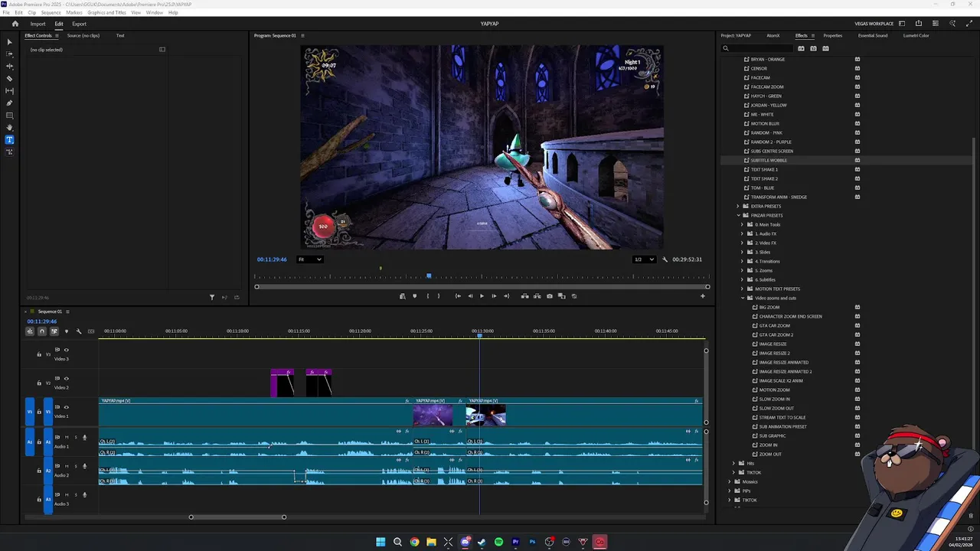Toggle Video 2 track output eye
980x551 pixels.
tap(66, 378)
